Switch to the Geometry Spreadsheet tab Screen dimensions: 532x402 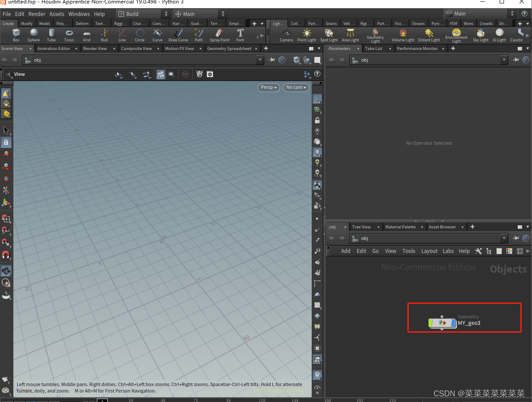coord(229,49)
